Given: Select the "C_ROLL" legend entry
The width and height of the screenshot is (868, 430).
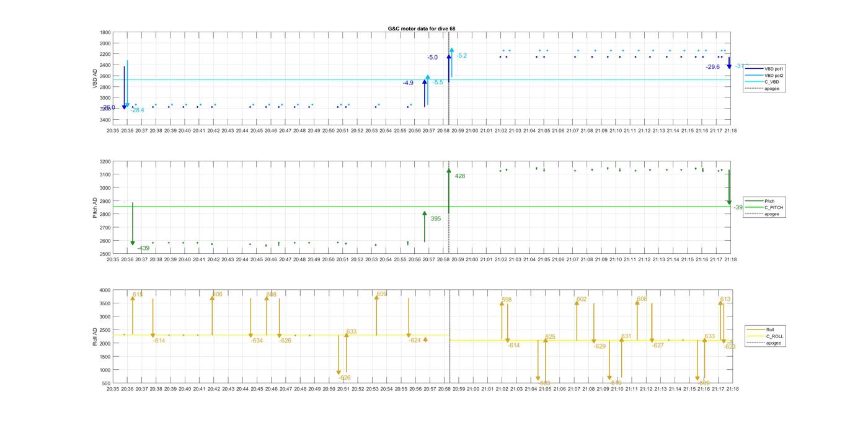Looking at the screenshot, I should point(765,336).
